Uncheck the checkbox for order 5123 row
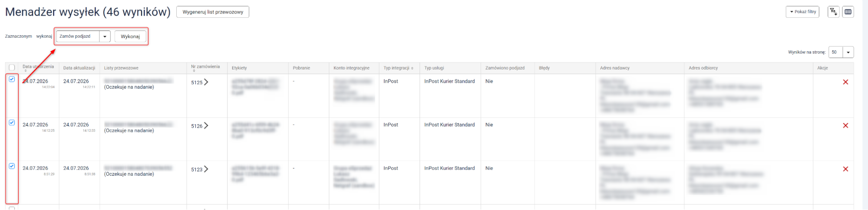Image resolution: width=868 pixels, height=210 pixels. click(x=12, y=166)
